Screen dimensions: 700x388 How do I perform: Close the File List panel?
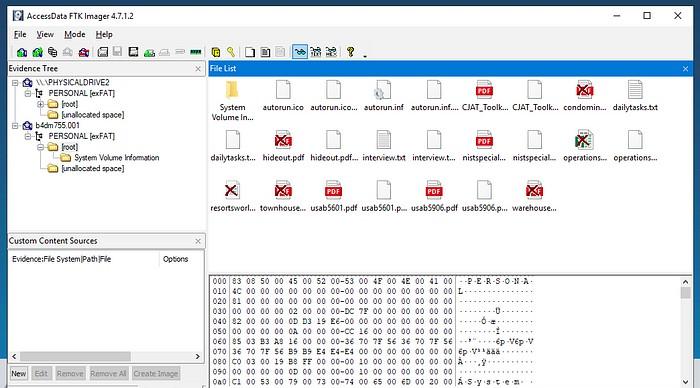pos(685,69)
